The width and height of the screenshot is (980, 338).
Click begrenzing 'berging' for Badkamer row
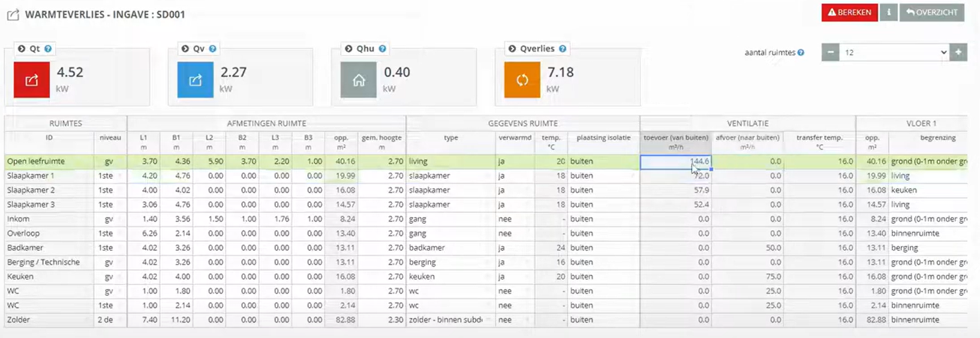[x=928, y=248]
